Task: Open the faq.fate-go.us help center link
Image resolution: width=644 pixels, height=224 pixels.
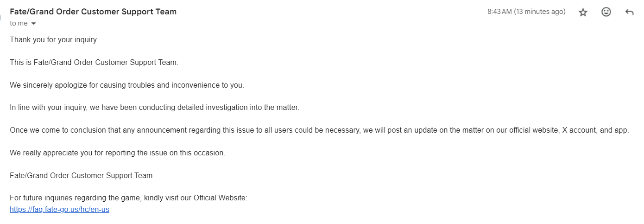Action: 59,209
